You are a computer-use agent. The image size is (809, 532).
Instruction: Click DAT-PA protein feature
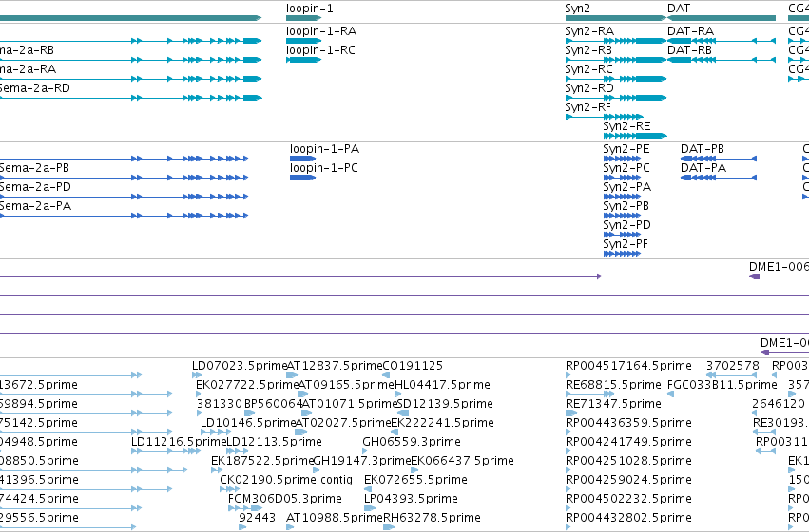click(x=719, y=178)
